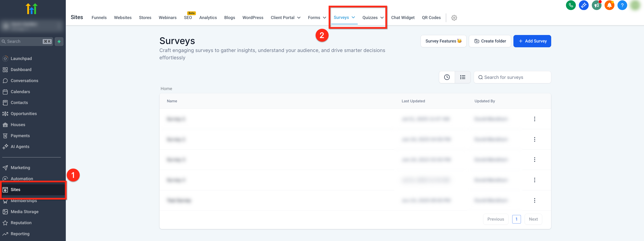This screenshot has height=241, width=644.
Task: Click the Add Survey button
Action: click(x=532, y=41)
